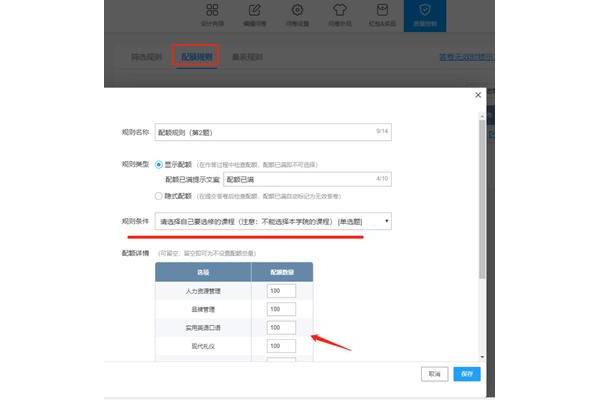Click the quota input for 现代礼仪

click(x=281, y=346)
